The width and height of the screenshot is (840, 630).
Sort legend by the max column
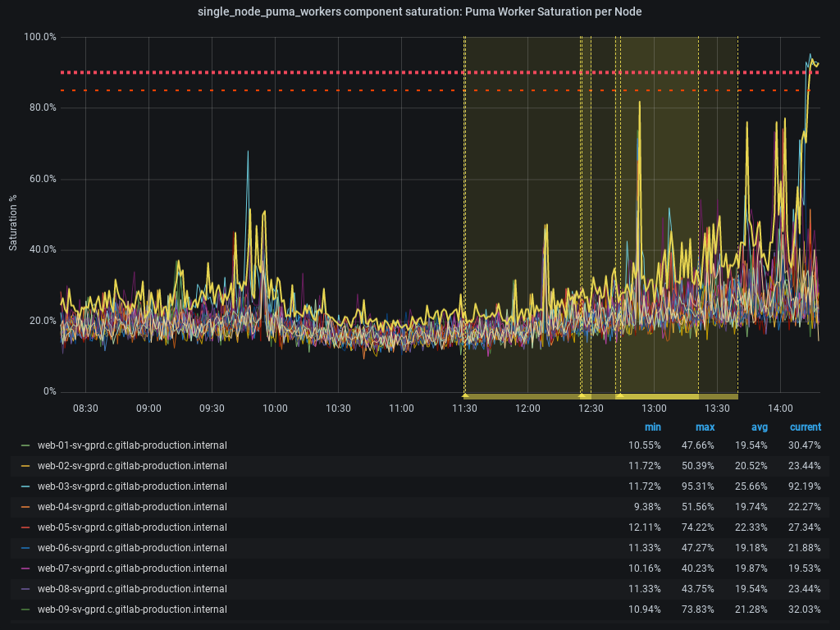705,427
